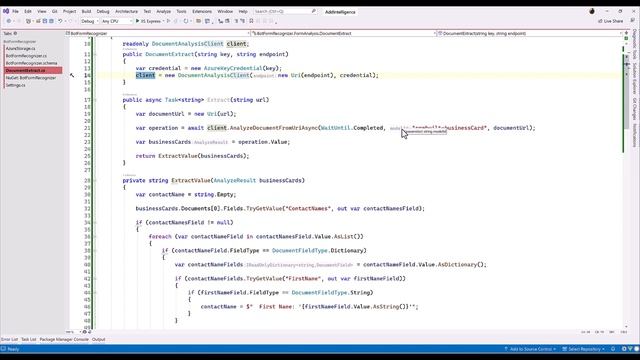Click the search magnifier icon
The width and height of the screenshot is (640, 360).
click(313, 11)
